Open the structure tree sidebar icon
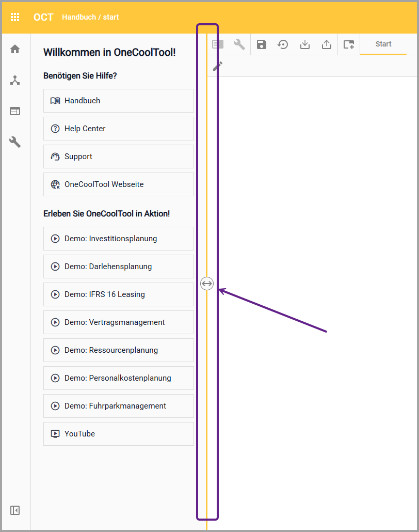Image resolution: width=419 pixels, height=532 pixels. tap(15, 80)
